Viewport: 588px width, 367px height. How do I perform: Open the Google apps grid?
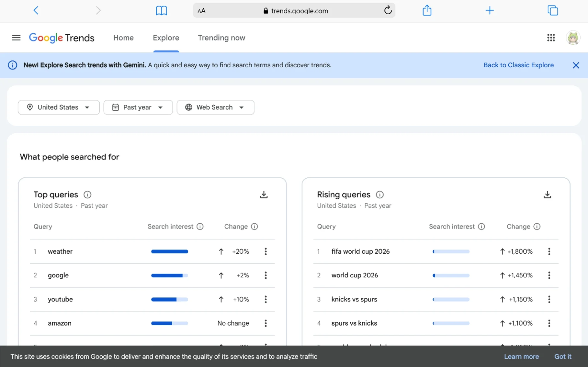pyautogui.click(x=551, y=38)
